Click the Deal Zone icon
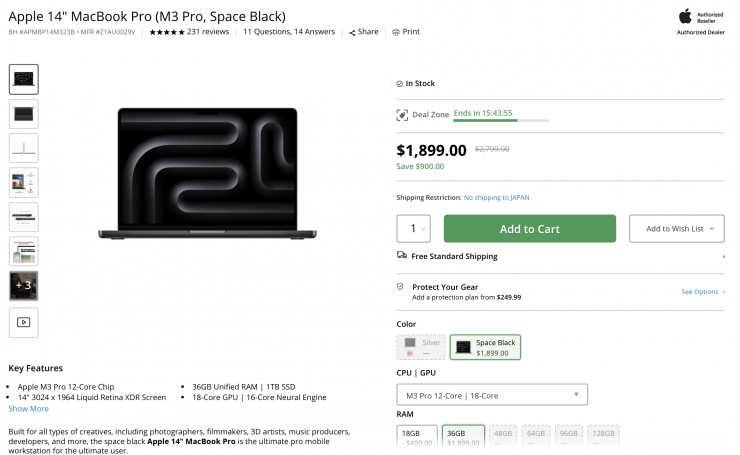 [x=402, y=115]
